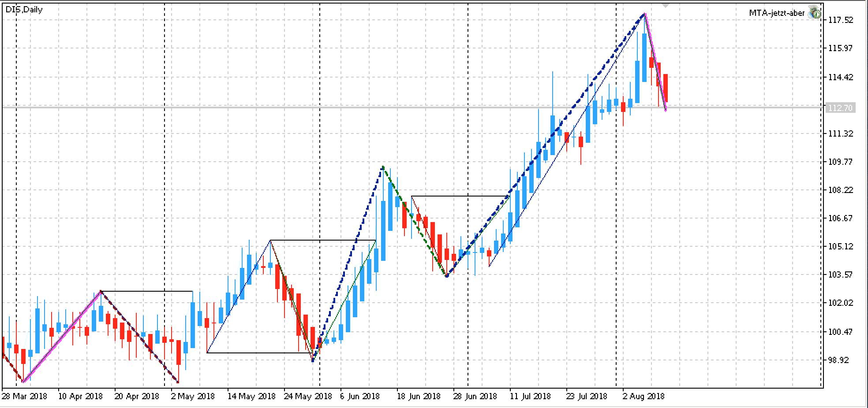This screenshot has height=408, width=868.
Task: Click the highlighted current price tag 112.70
Action: tap(840, 108)
